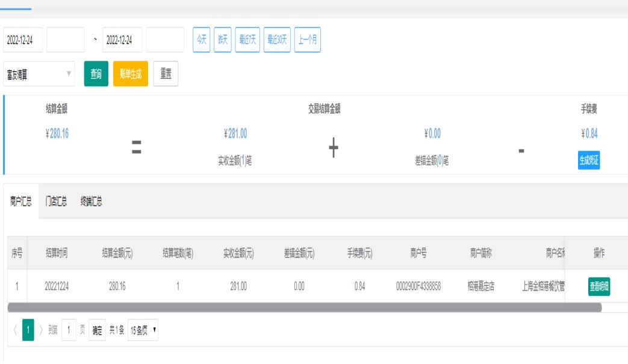This screenshot has height=364, width=628.
Task: Choose the 最近30天 date range
Action: click(278, 40)
